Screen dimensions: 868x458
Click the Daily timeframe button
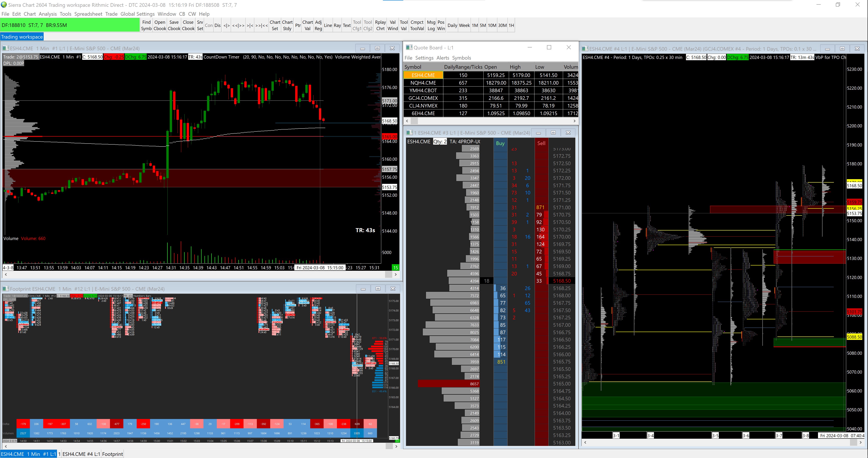click(452, 25)
